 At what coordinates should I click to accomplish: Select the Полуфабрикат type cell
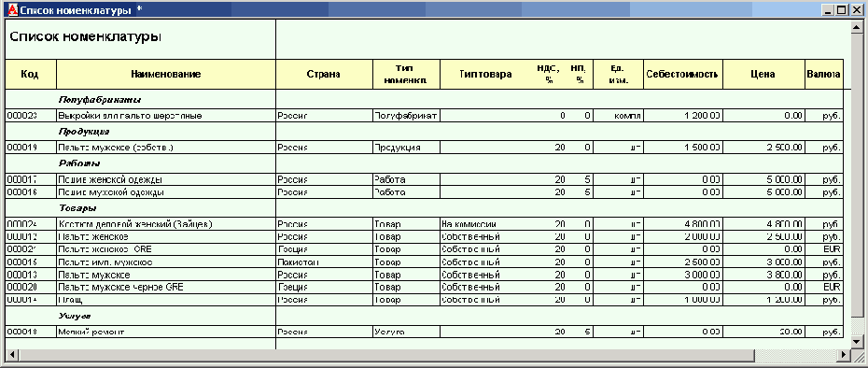tap(406, 116)
